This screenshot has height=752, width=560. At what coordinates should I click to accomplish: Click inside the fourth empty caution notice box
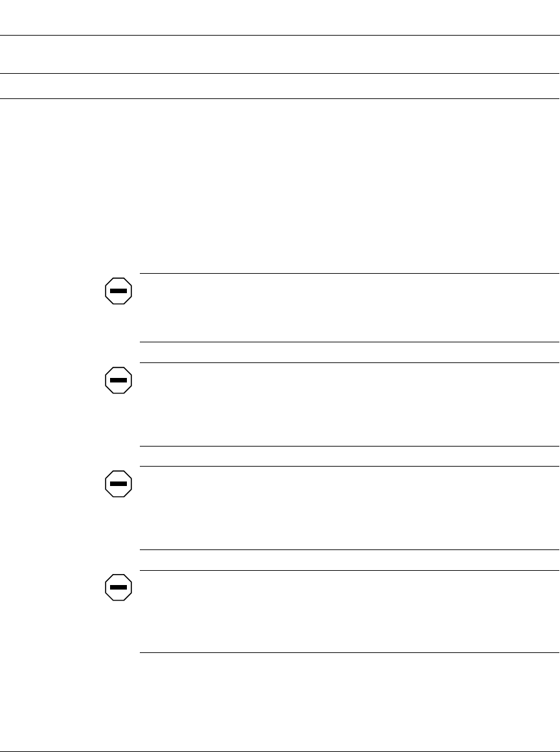[x=350, y=612]
